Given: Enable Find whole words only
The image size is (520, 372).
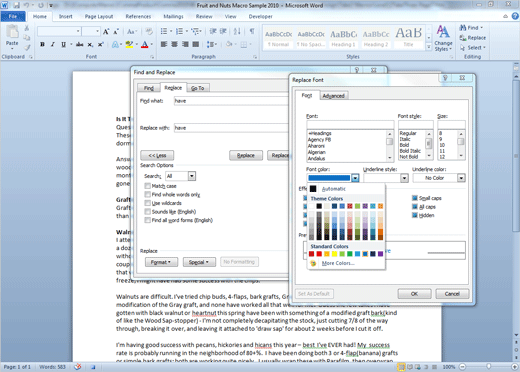Looking at the screenshot, I should pos(147,194).
